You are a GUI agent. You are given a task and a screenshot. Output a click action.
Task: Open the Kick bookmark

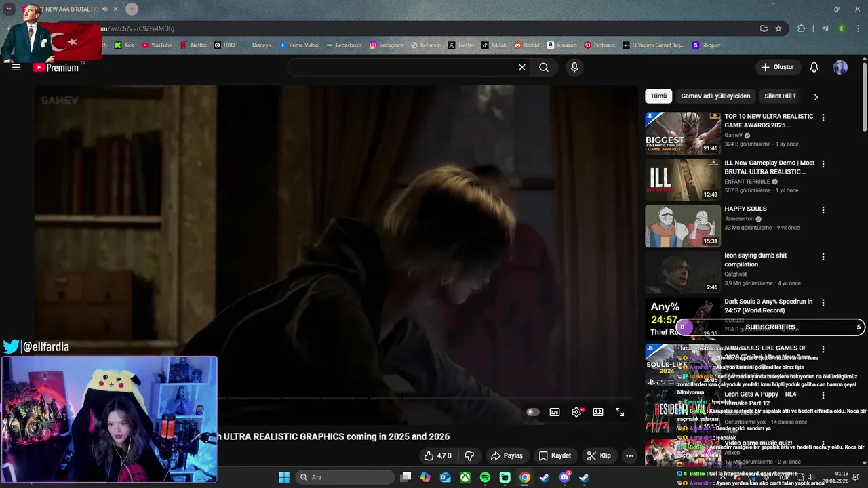(124, 45)
